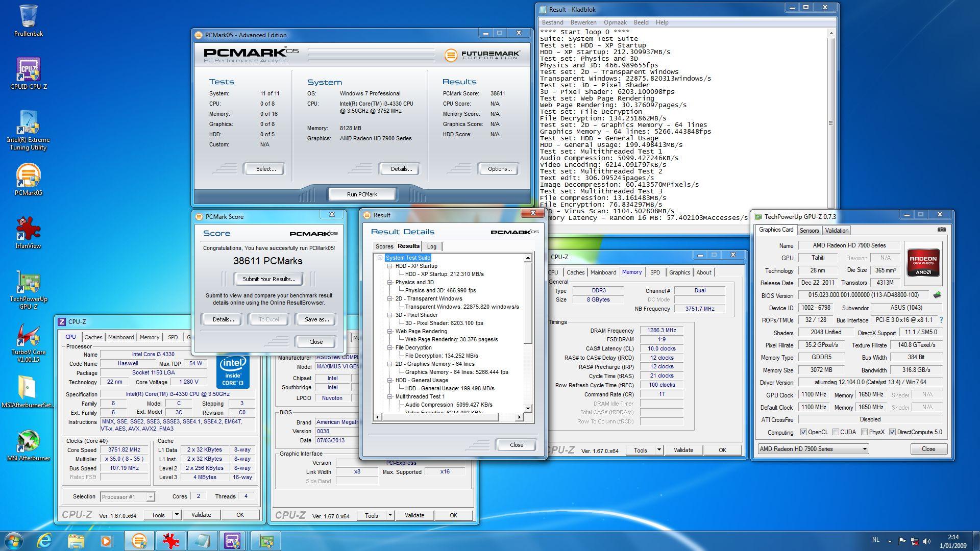Open the Prullenbak recycle bin icon
The image size is (980, 551).
[x=28, y=21]
